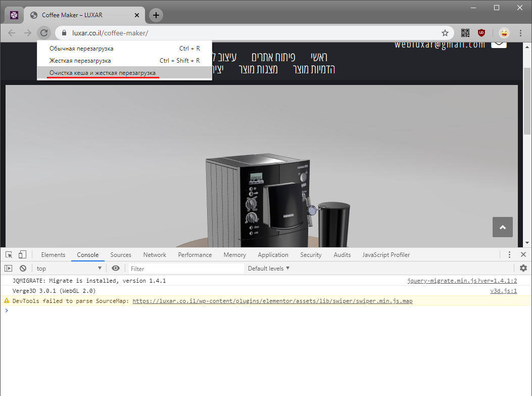Expand the Default levels dropdown
The width and height of the screenshot is (532, 396).
tap(269, 269)
